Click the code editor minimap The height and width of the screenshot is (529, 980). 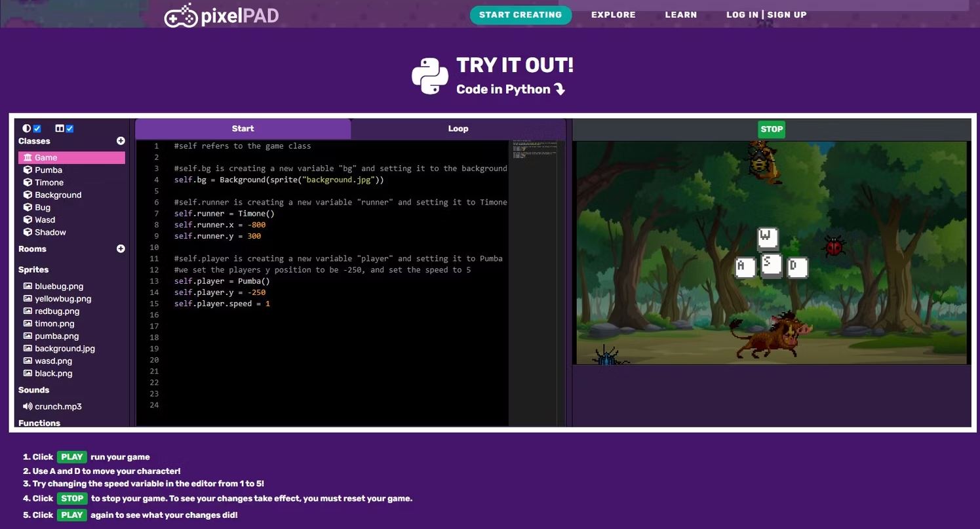click(x=534, y=150)
